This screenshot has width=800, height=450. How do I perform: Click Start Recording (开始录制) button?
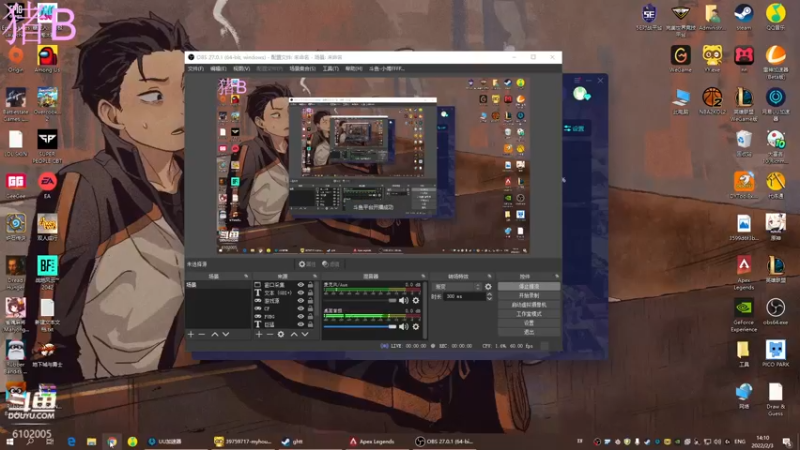[529, 295]
